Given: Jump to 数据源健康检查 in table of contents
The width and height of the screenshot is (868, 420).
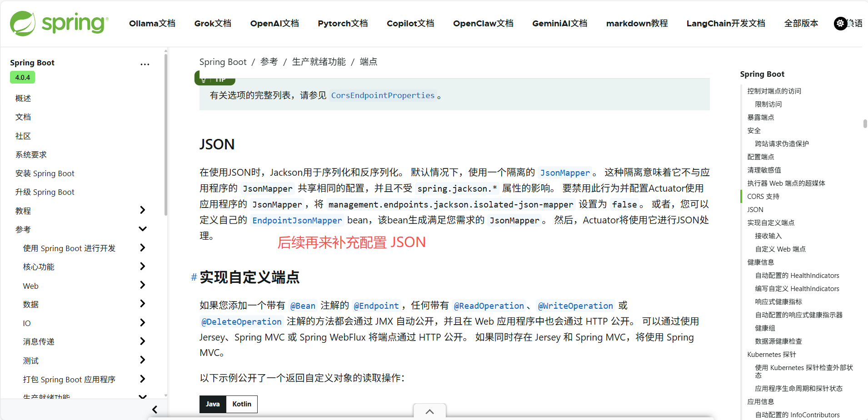Looking at the screenshot, I should [778, 341].
